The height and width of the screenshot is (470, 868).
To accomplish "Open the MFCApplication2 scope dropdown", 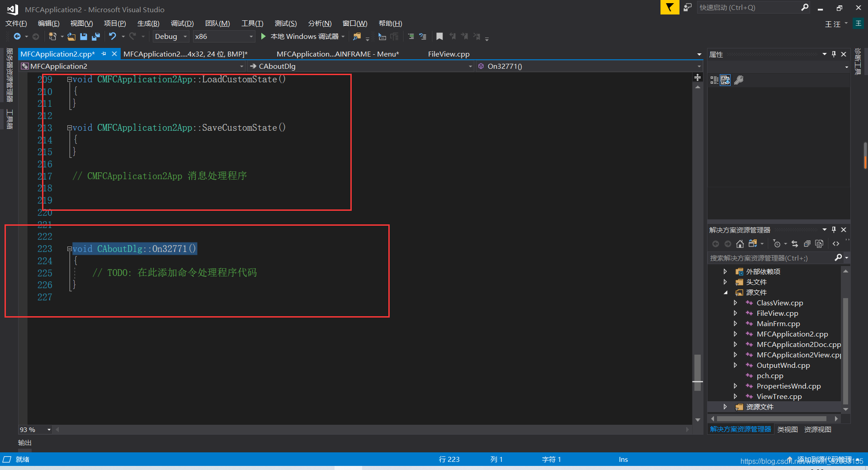I will tap(132, 66).
